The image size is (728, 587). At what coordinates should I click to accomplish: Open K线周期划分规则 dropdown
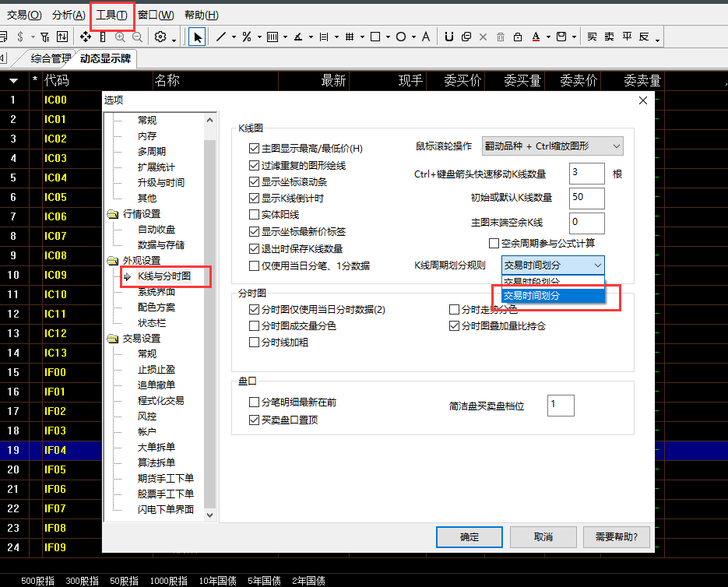pos(553,265)
